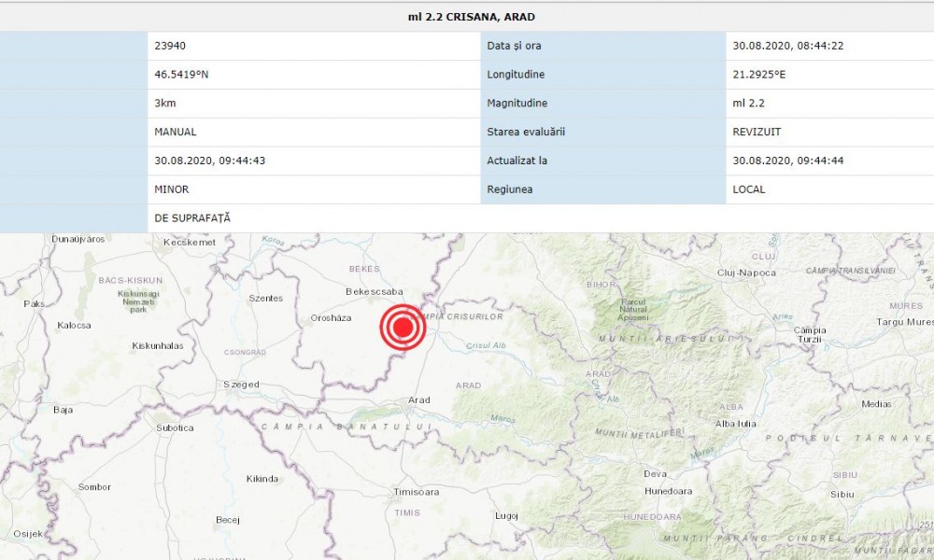Click Bekescsaba label on the map
The image size is (934, 560).
[375, 291]
